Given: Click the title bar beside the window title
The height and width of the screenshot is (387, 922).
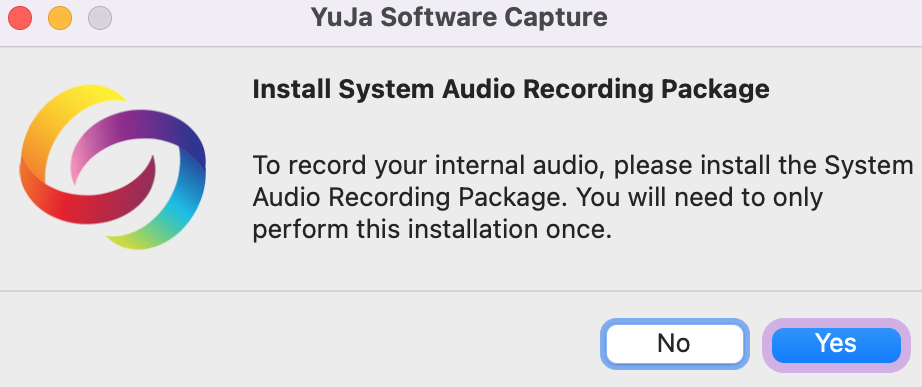Looking at the screenshot, I should (764, 18).
